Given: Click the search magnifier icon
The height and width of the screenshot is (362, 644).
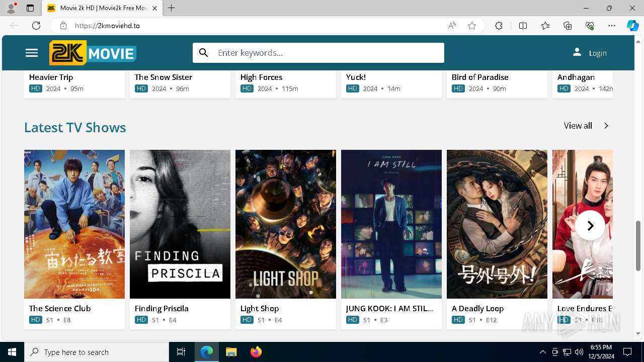Looking at the screenshot, I should point(204,53).
